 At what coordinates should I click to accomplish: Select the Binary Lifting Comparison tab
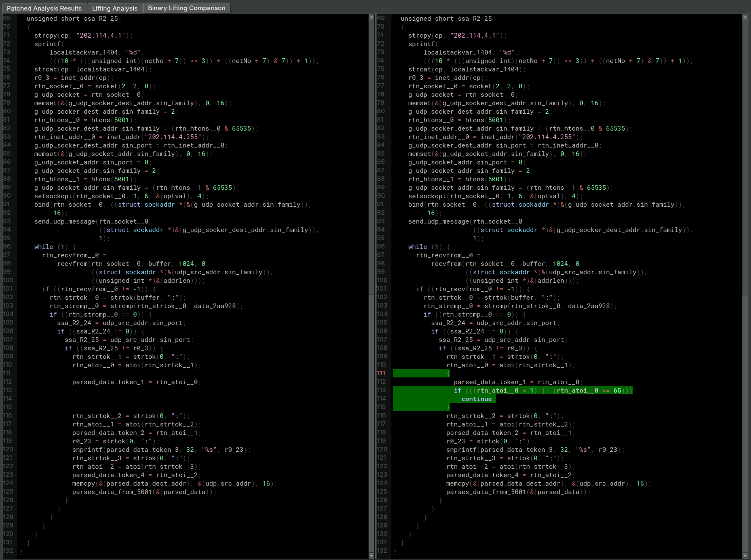tap(186, 8)
